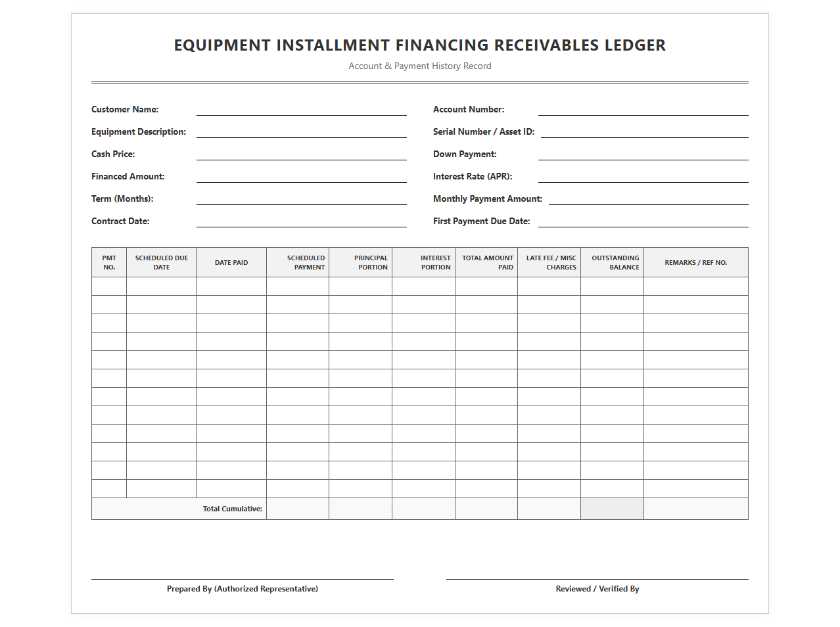Click the shaded Outstanding Balance total cell
The image size is (840, 627).
coord(613,509)
